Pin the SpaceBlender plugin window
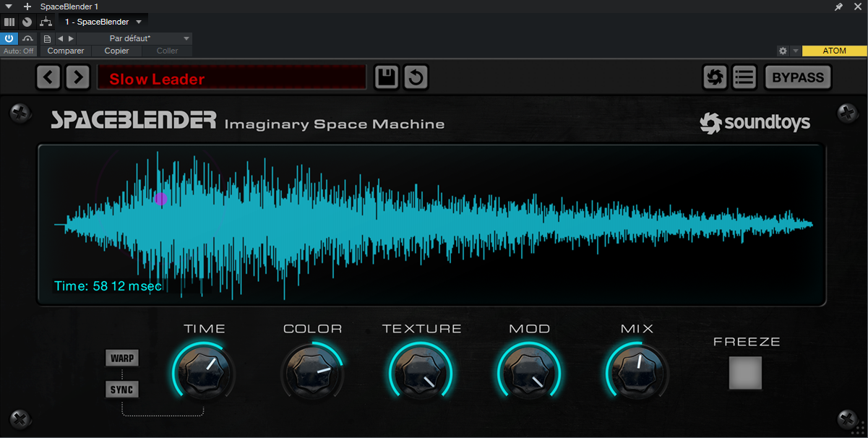Image resolution: width=868 pixels, height=438 pixels. point(838,7)
